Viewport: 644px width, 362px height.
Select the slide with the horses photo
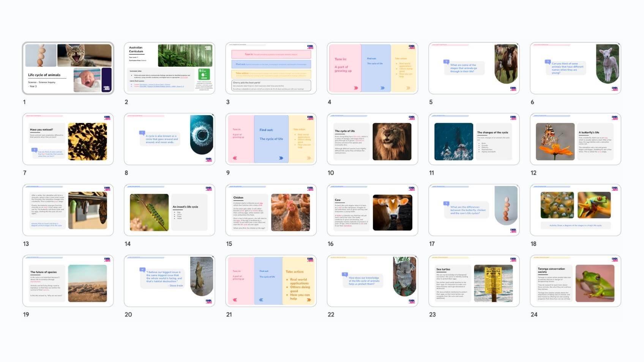click(x=474, y=68)
